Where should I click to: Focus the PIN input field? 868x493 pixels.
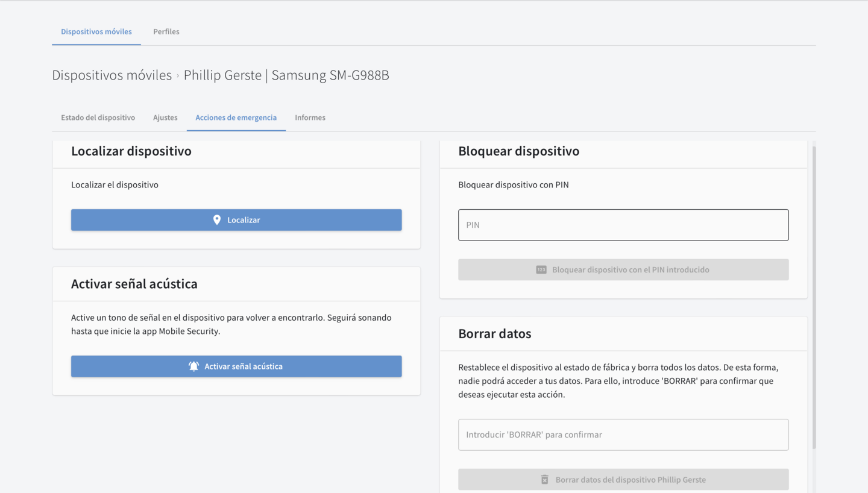pyautogui.click(x=623, y=225)
